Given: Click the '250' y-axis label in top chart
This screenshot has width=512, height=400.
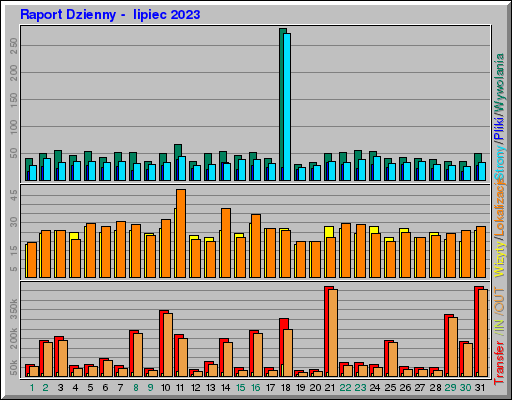Looking at the screenshot, I should [14, 46].
